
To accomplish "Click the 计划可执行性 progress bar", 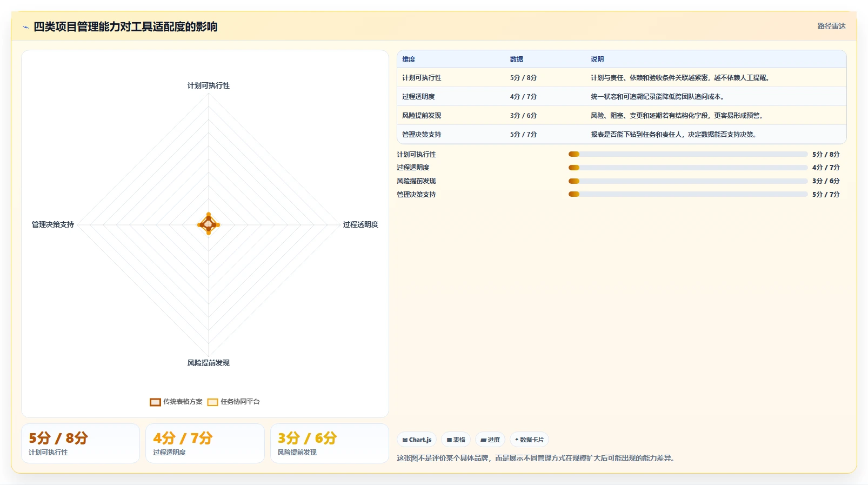I will 688,154.
